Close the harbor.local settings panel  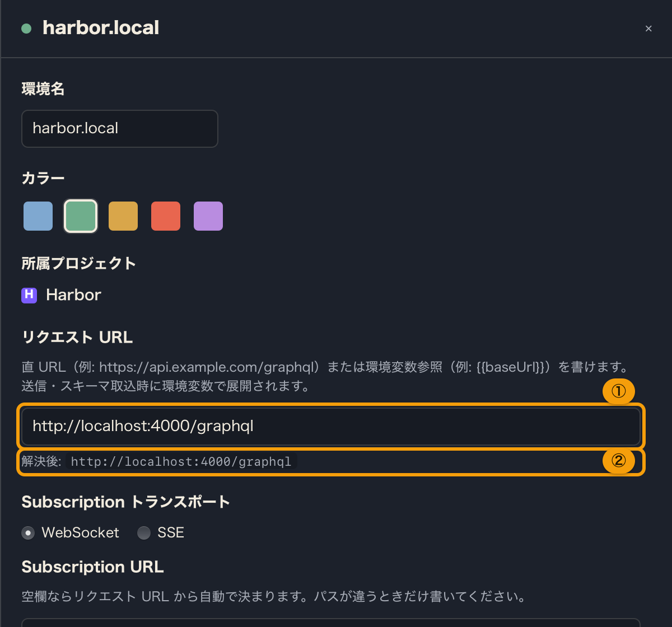pyautogui.click(x=648, y=29)
